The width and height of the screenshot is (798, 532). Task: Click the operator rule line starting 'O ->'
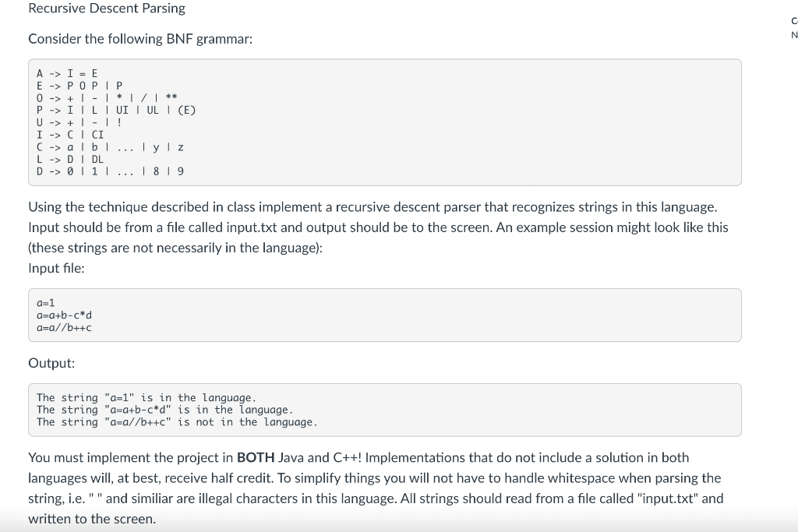coord(107,97)
